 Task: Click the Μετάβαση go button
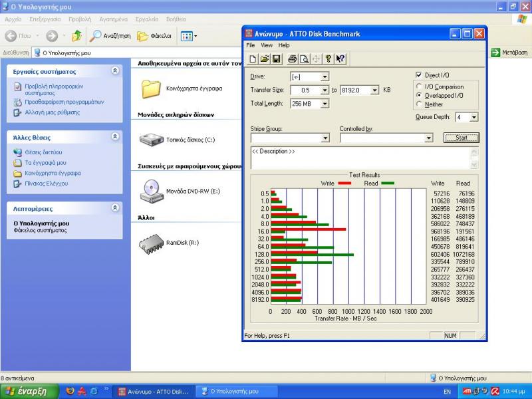pos(509,53)
